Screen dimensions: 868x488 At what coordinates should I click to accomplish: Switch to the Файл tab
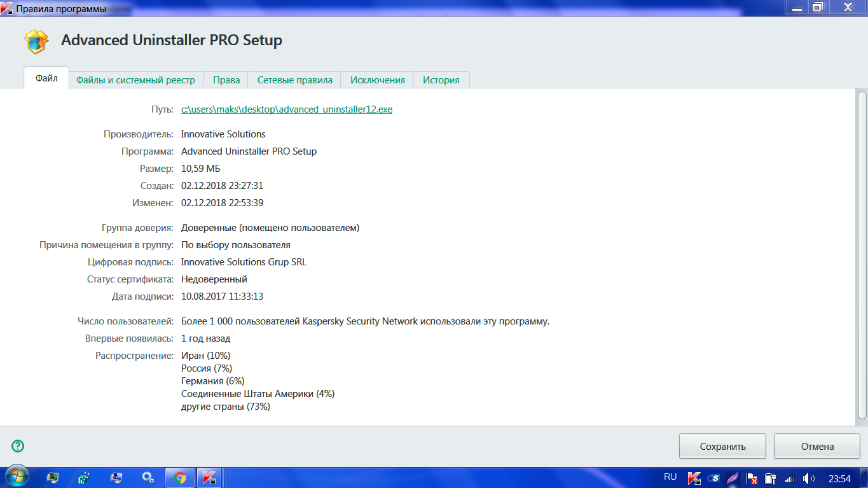click(x=46, y=79)
